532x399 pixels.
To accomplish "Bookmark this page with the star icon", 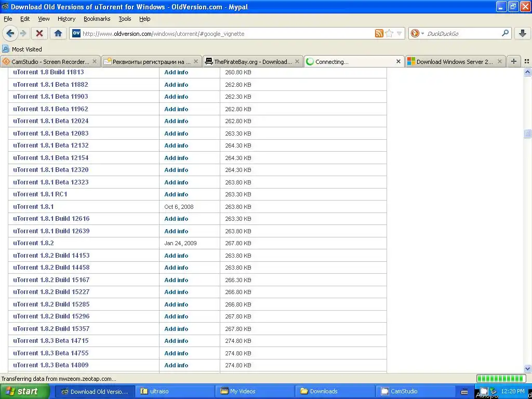I will (x=390, y=33).
